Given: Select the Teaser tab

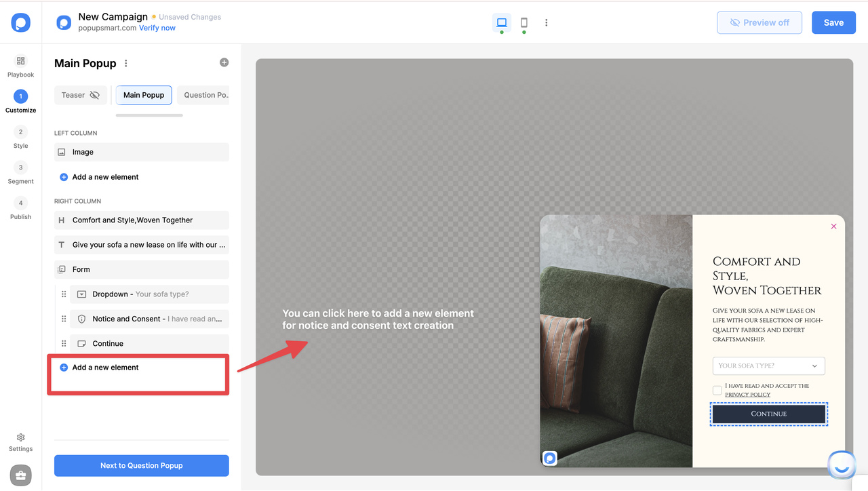Looking at the screenshot, I should [75, 95].
